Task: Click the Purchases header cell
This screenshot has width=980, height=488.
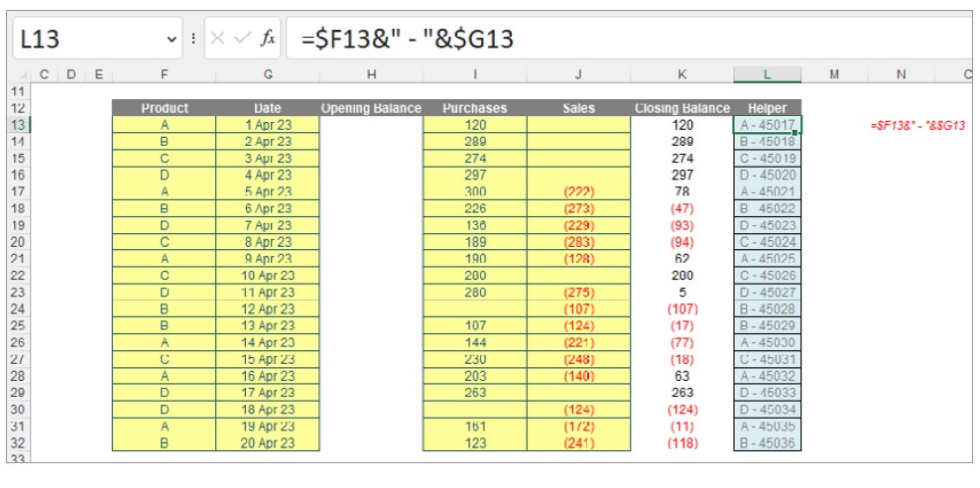Action: (475, 108)
